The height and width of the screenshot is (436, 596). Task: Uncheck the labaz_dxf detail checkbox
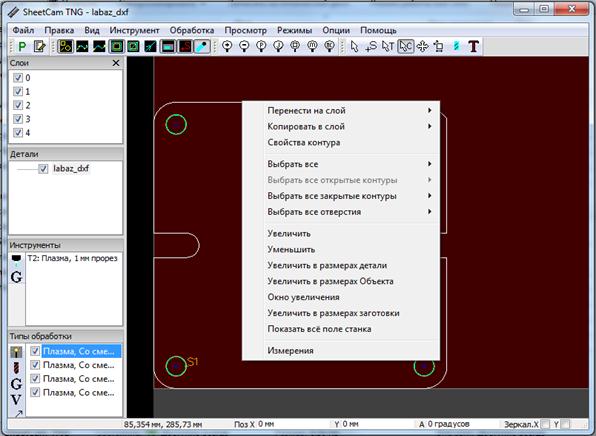point(43,168)
